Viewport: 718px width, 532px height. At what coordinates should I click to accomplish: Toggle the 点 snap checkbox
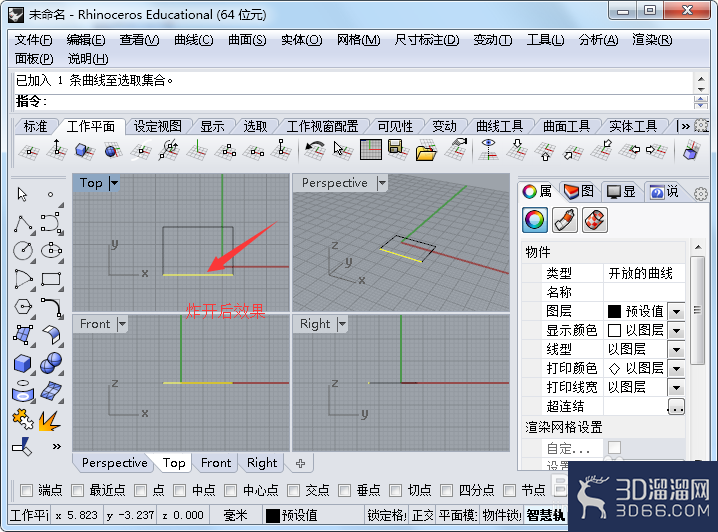(140, 490)
